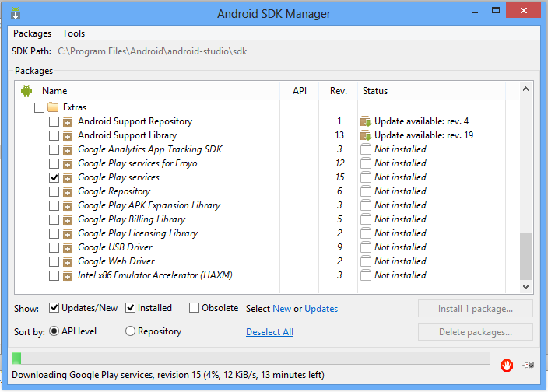
Task: Click the package list vertical scrollbar thumb
Action: (525, 256)
